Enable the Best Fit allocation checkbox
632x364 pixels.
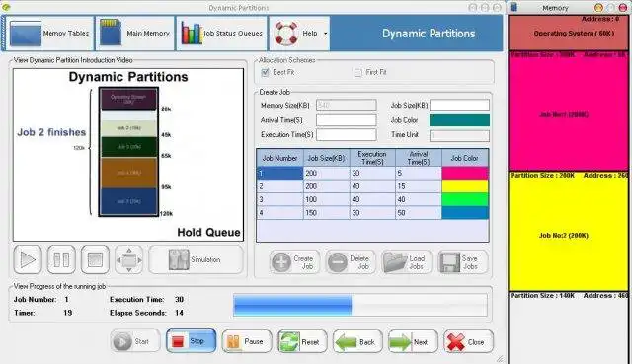[265, 72]
